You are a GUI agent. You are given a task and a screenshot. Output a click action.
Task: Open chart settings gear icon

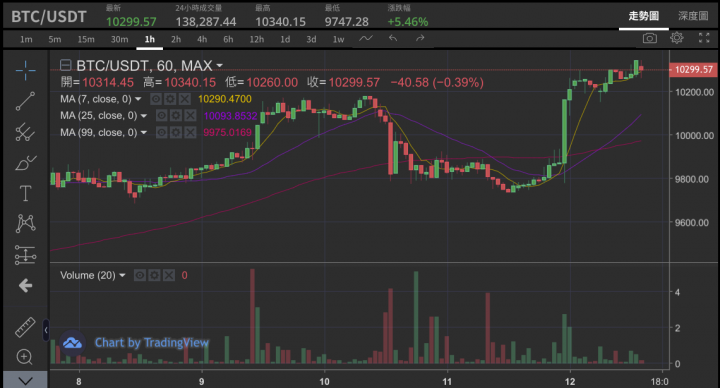pyautogui.click(x=676, y=38)
